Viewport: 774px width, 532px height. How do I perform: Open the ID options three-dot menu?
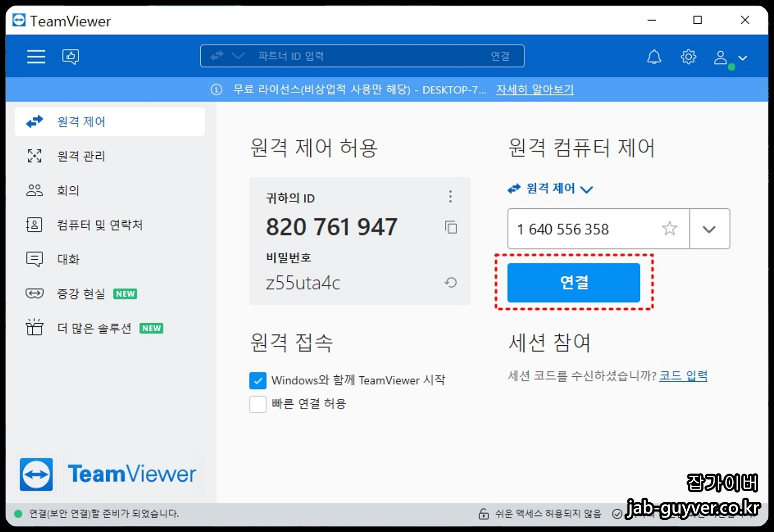(450, 196)
